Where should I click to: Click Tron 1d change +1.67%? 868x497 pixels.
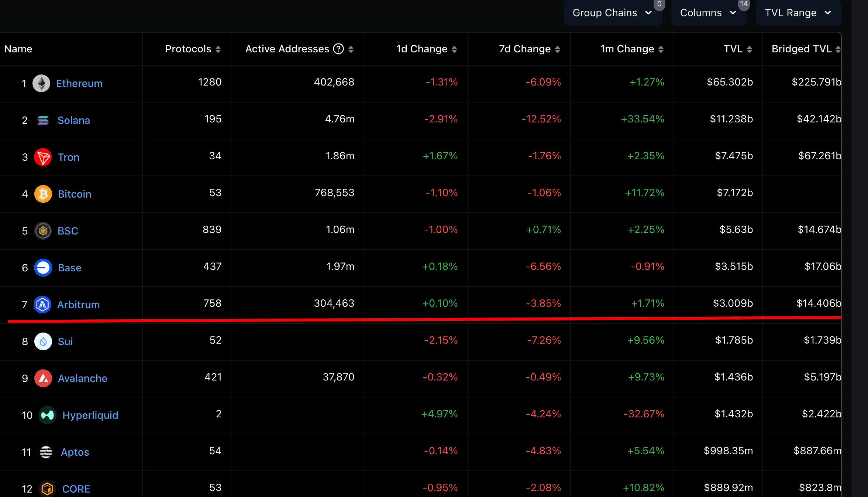[x=440, y=156]
